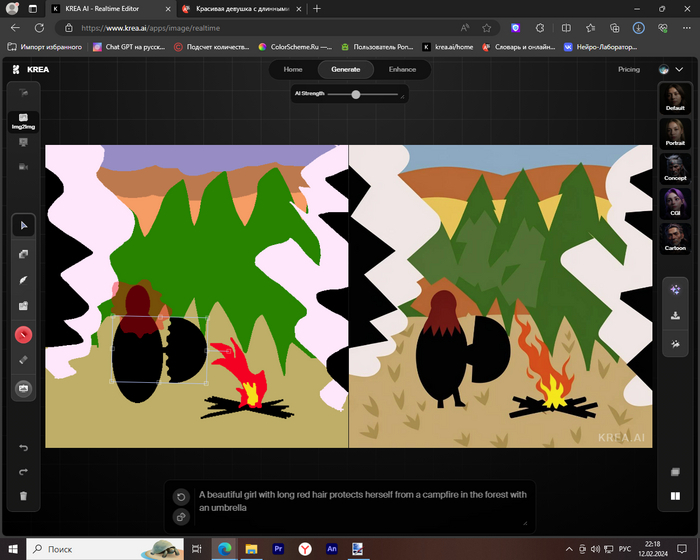
Task: Select the arrow selection tool
Action: pos(24,226)
